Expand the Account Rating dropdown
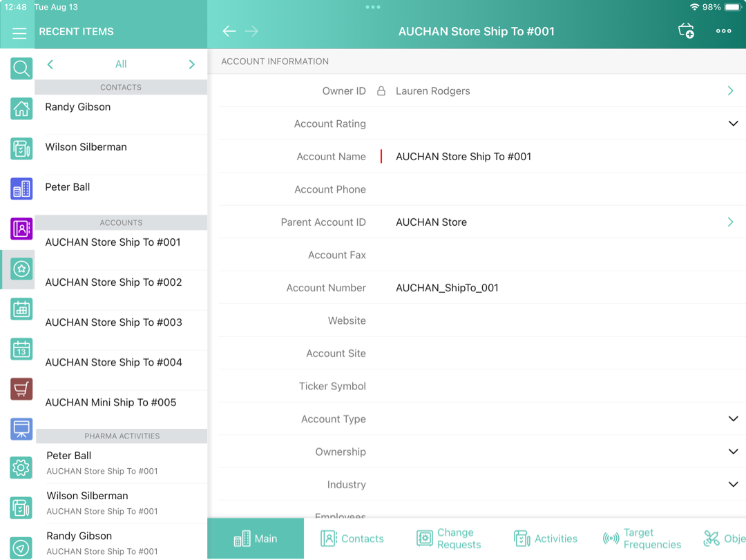This screenshot has height=560, width=746. click(733, 124)
